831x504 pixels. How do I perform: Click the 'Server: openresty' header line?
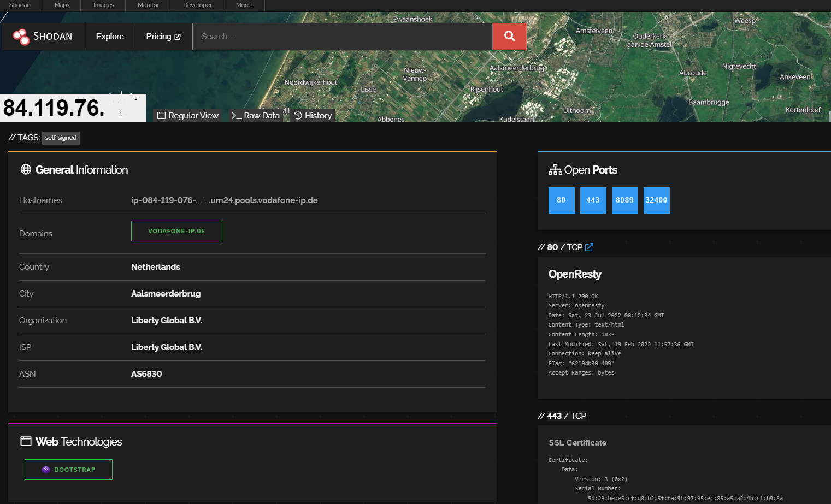click(x=576, y=306)
